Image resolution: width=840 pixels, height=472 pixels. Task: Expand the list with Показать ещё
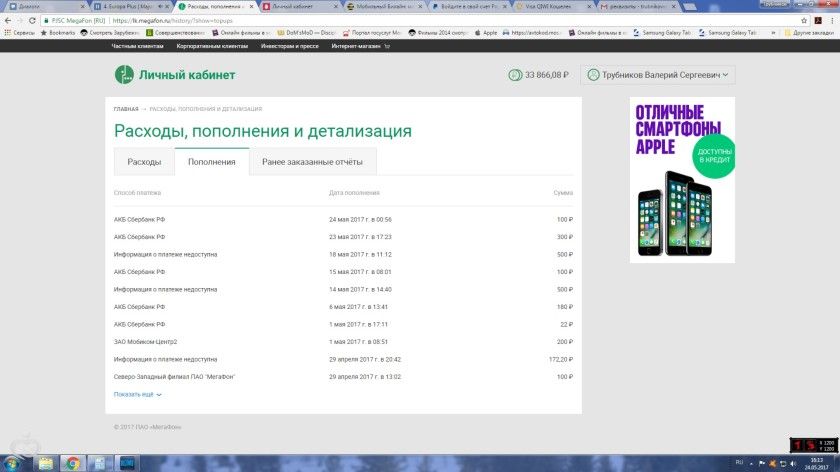pos(137,395)
